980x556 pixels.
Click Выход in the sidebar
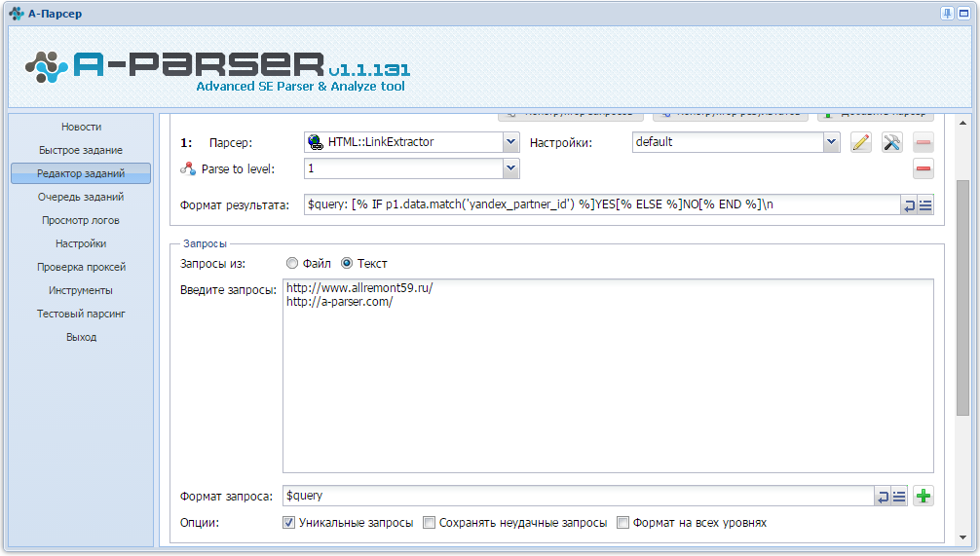81,337
